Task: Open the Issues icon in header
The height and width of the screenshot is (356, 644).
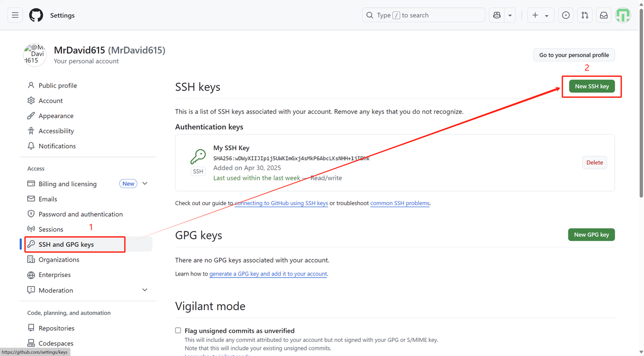Action: point(566,15)
